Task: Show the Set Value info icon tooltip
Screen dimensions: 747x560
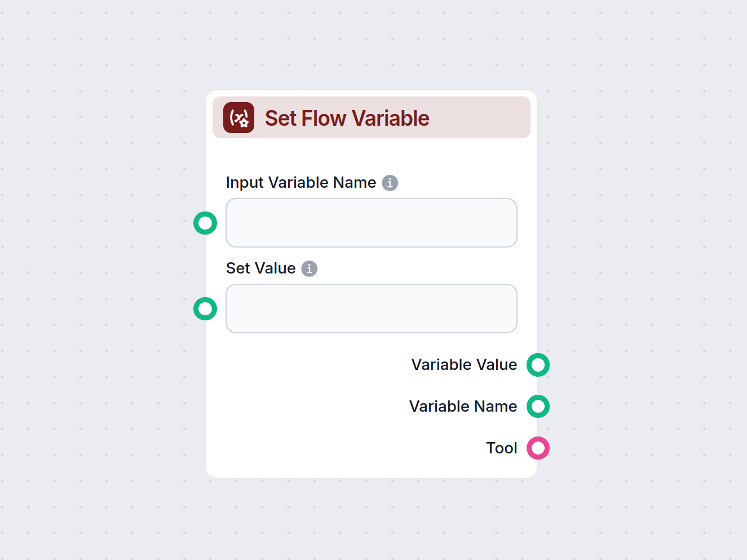Action: click(x=309, y=268)
